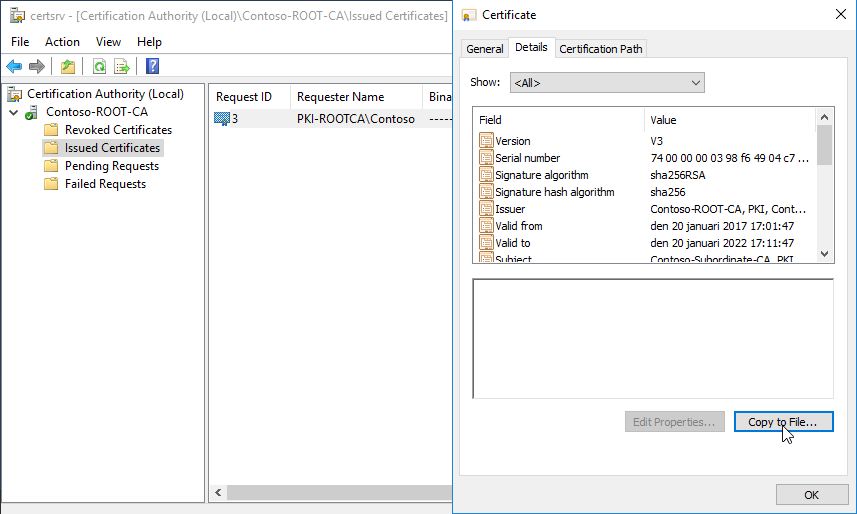Click the Serial number field icon
The image size is (857, 514).
486,157
